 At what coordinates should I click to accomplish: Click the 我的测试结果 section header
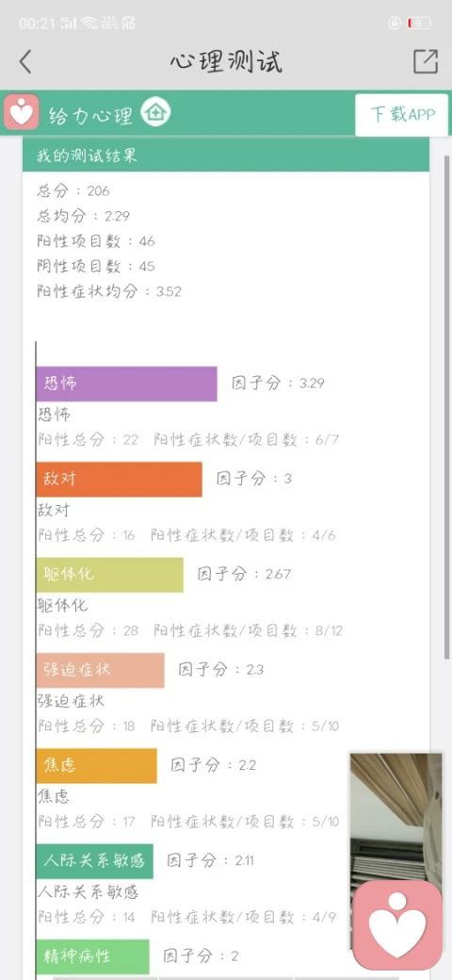[226, 155]
